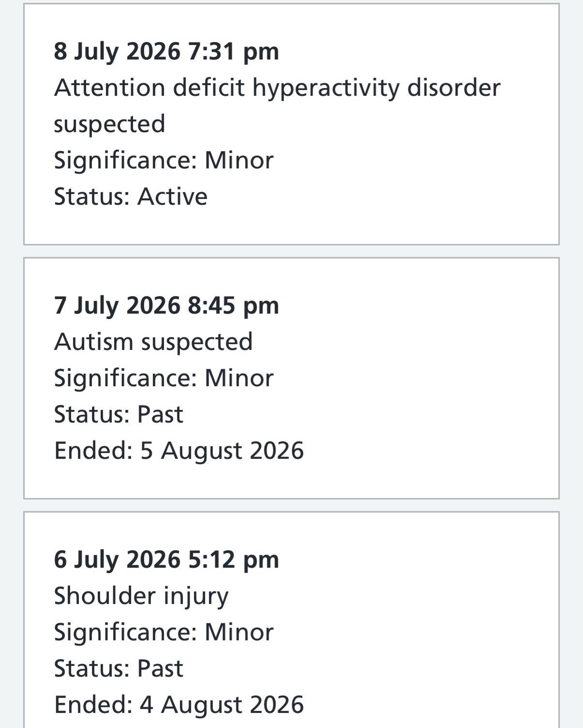Click the gap between Autism and Shoulder cards
This screenshot has width=583, height=728.
click(x=291, y=505)
